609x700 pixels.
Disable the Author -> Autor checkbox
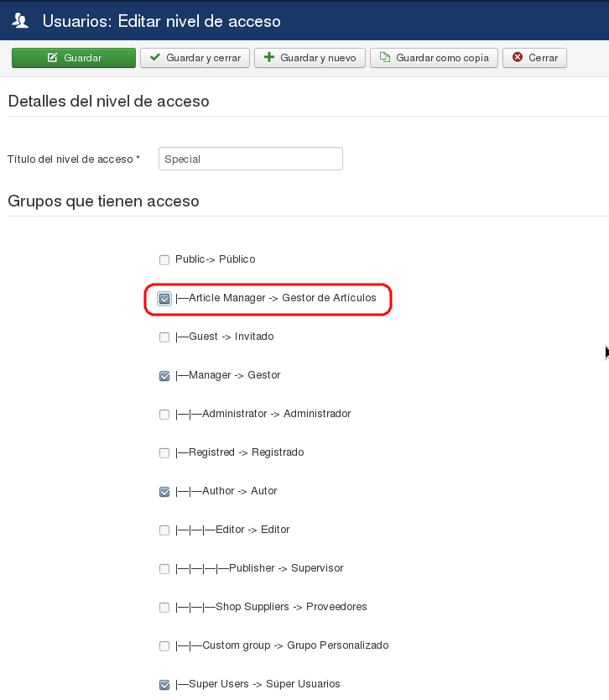(x=164, y=492)
